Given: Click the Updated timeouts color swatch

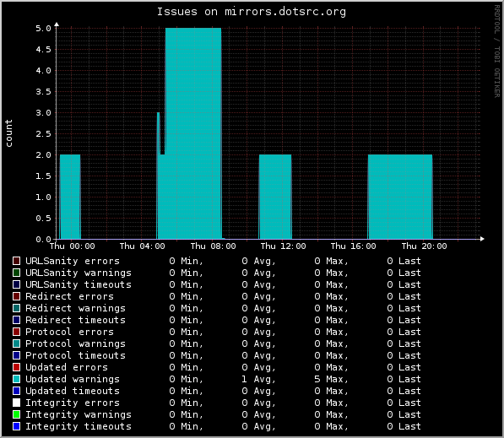Looking at the screenshot, I should pos(16,391).
